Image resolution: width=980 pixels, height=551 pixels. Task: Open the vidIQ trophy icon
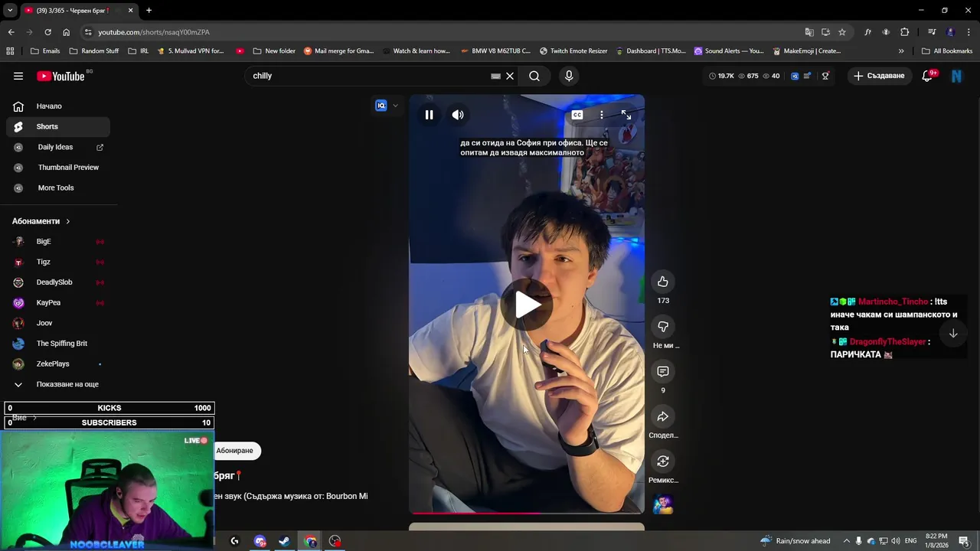825,76
